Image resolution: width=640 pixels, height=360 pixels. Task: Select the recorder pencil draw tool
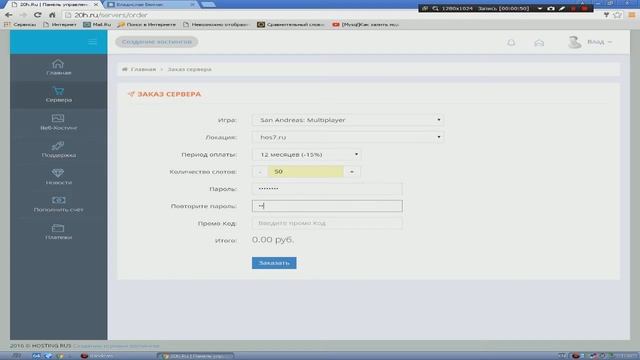click(x=562, y=8)
